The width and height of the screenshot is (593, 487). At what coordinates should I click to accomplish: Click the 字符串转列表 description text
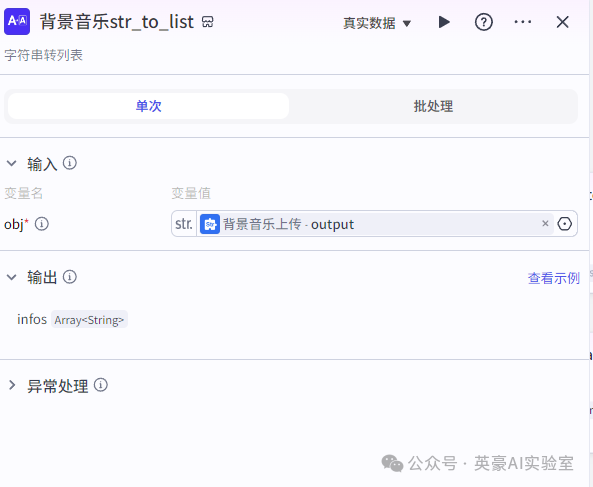pos(43,56)
